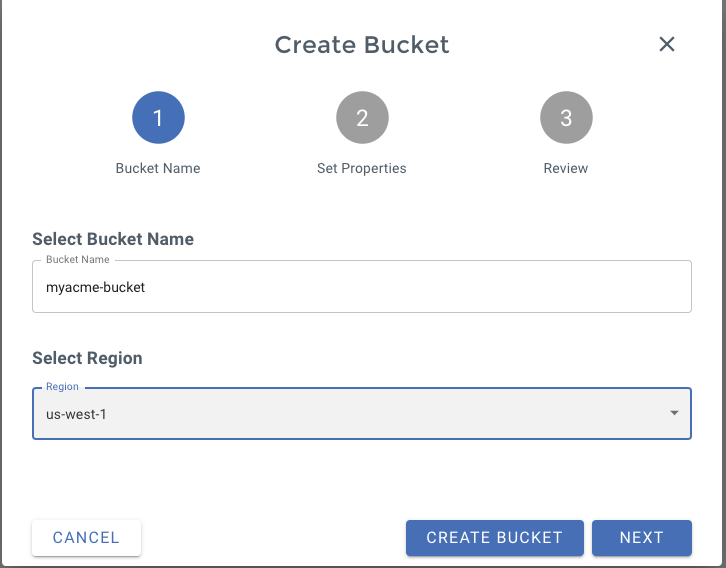Go to step 3 circle icon
Image resolution: width=726 pixels, height=568 pixels.
coord(566,118)
